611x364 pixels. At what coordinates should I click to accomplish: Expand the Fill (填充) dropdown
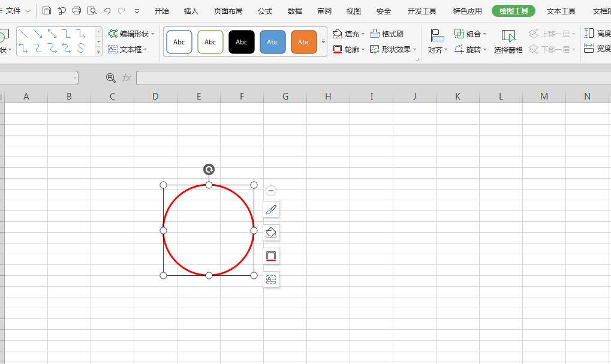click(363, 34)
